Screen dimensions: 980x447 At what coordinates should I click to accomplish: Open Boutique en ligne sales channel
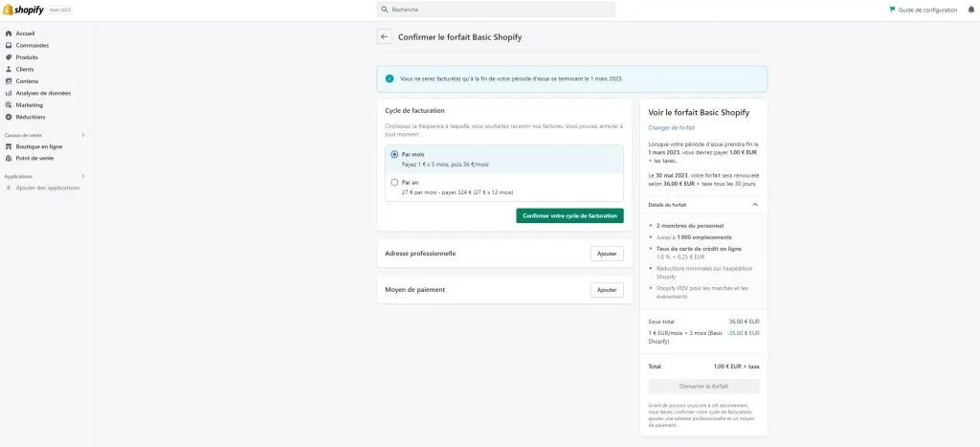click(x=38, y=146)
